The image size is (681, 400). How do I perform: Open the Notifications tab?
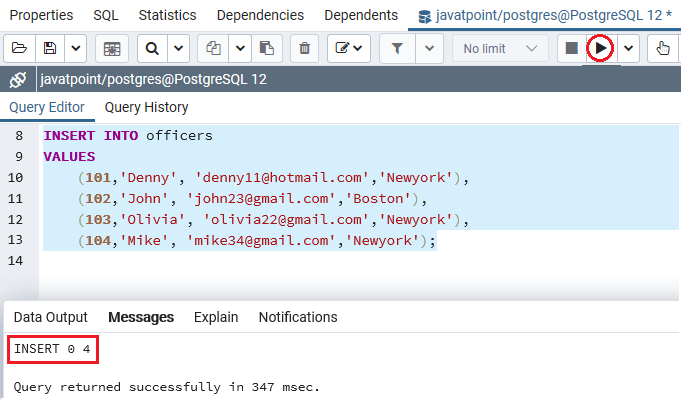click(x=297, y=317)
